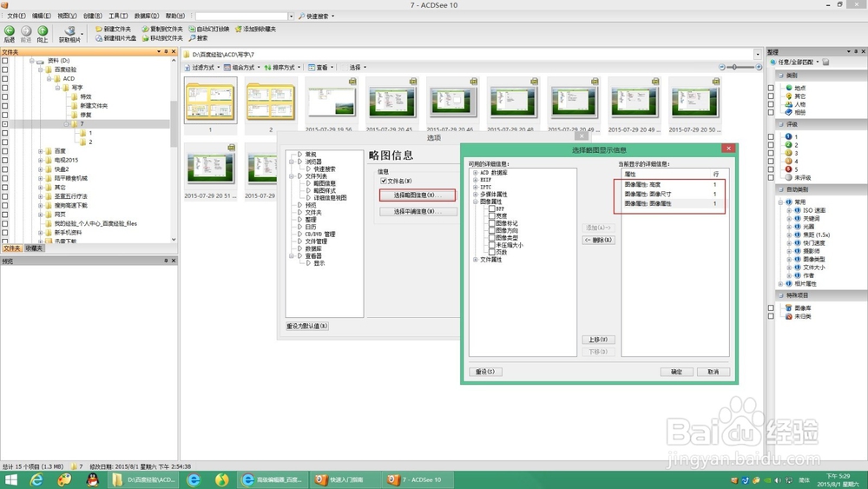The width and height of the screenshot is (868, 489).
Task: Toggle the File name (文件名) checkbox
Action: coord(383,181)
